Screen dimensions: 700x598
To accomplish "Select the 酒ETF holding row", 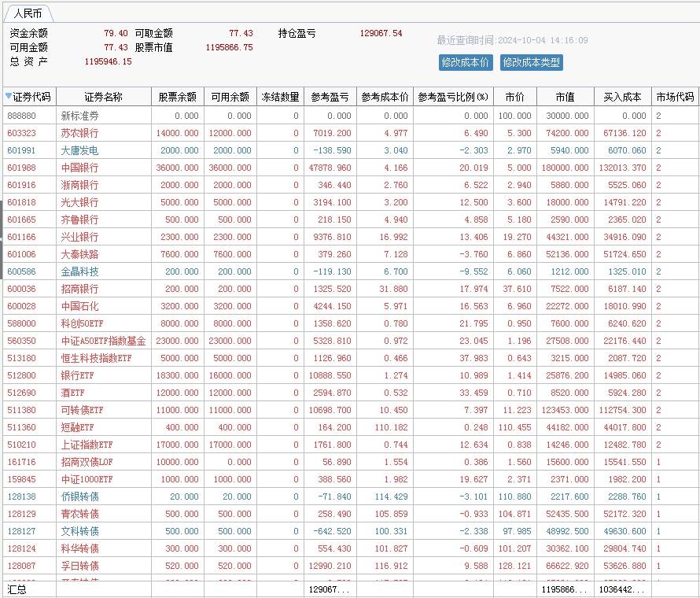I will pos(350,393).
